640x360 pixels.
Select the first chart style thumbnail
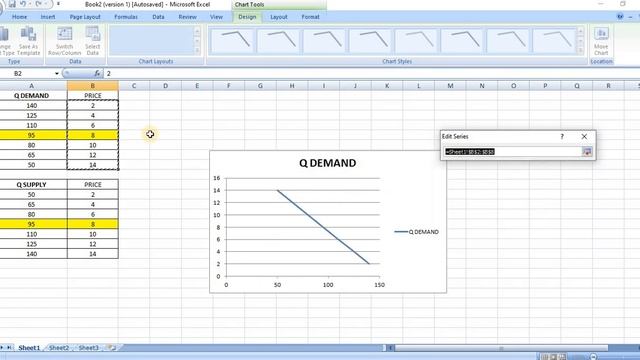click(232, 41)
